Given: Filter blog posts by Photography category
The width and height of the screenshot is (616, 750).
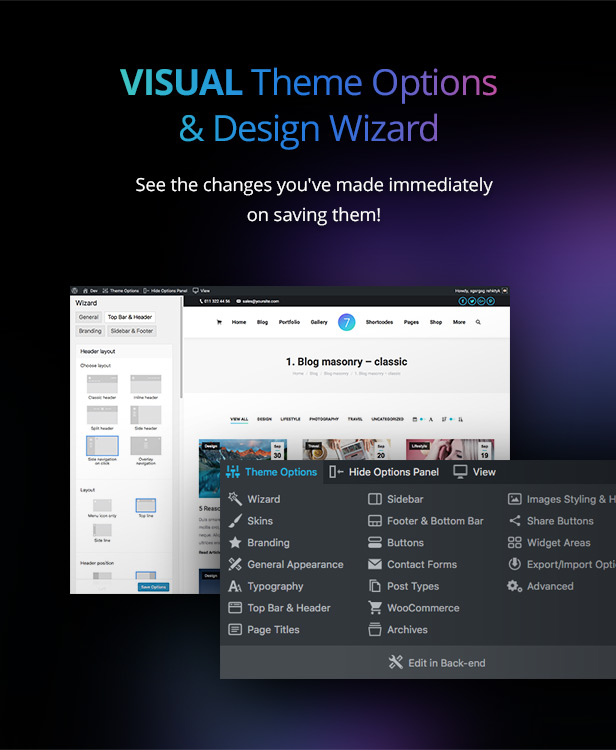Looking at the screenshot, I should pyautogui.click(x=323, y=419).
